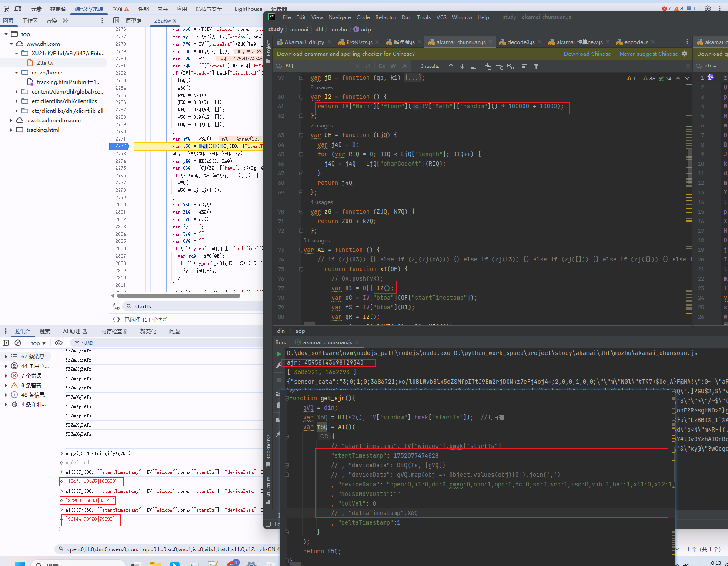Click the Download Chinese link
728x566 pixels.
point(587,54)
